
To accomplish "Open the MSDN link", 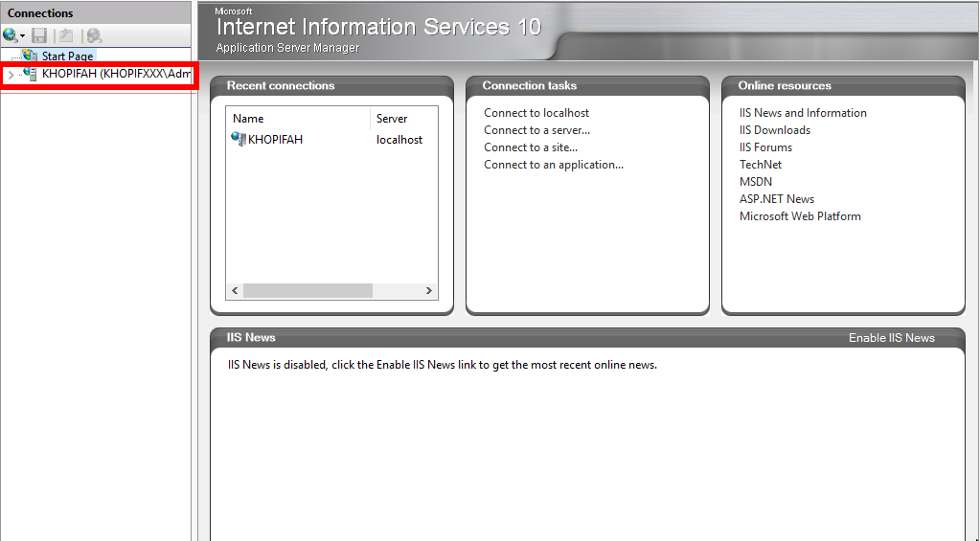I will pos(756,182).
